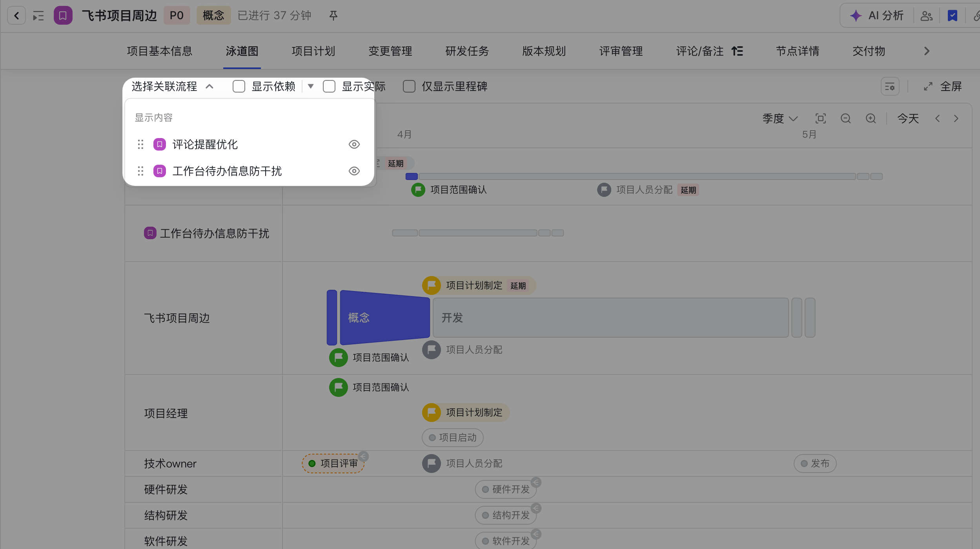This screenshot has width=980, height=549.
Task: Open the 软件开发 node
Action: click(506, 541)
